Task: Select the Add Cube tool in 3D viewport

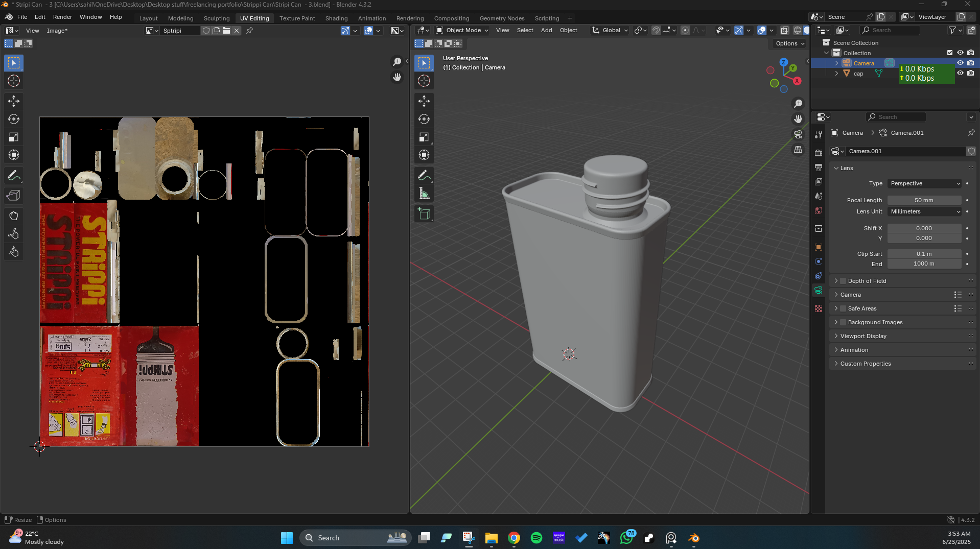Action: point(424,213)
